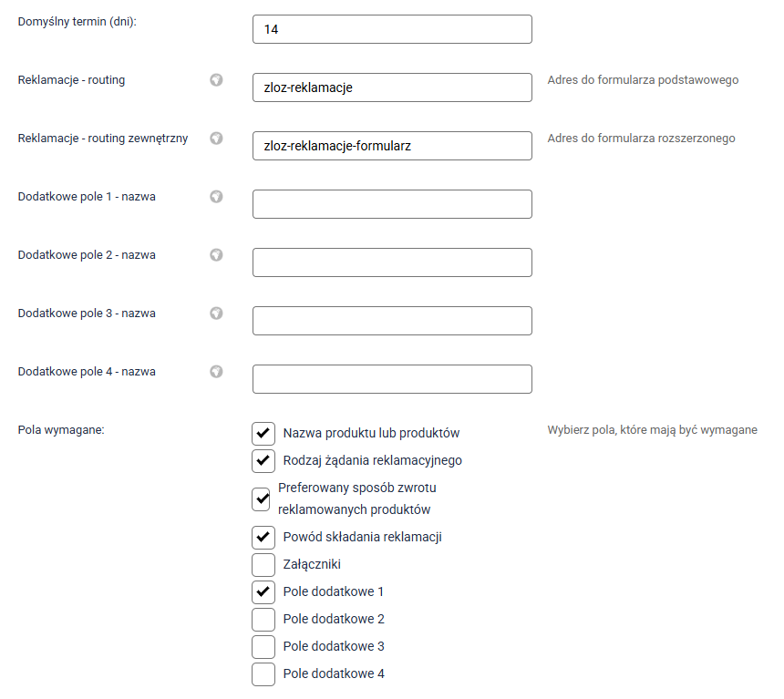The image size is (784, 699).
Task: Check the Pole dodatkowe 3 checkbox
Action: 263,646
